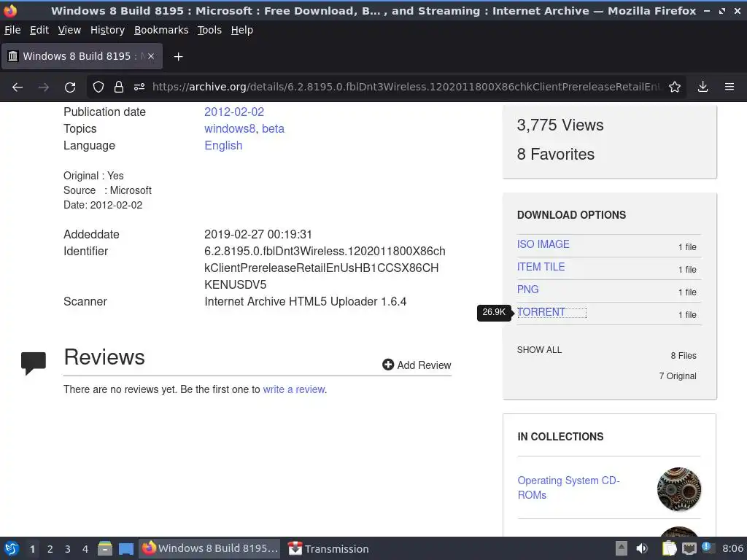Click the 2019-02-27 00:19:31 addeddate value
This screenshot has width=747, height=560.
tap(258, 234)
